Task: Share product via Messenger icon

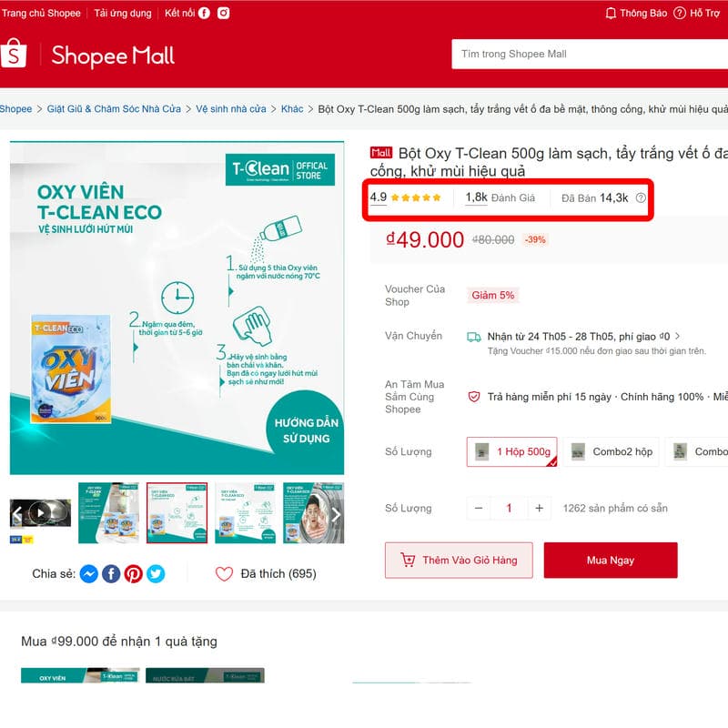Action: click(88, 574)
